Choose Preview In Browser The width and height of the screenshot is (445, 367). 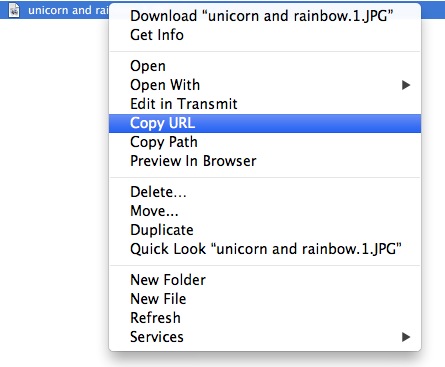coord(265,161)
